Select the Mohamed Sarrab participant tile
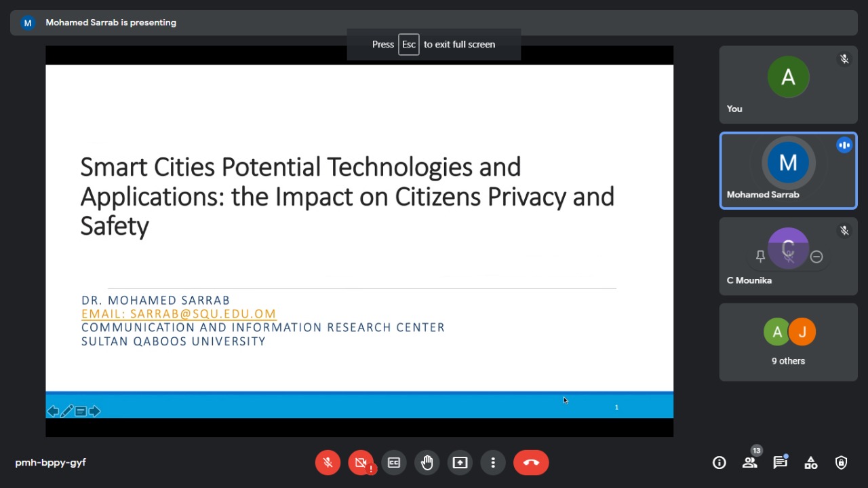The image size is (868, 488). (x=788, y=170)
